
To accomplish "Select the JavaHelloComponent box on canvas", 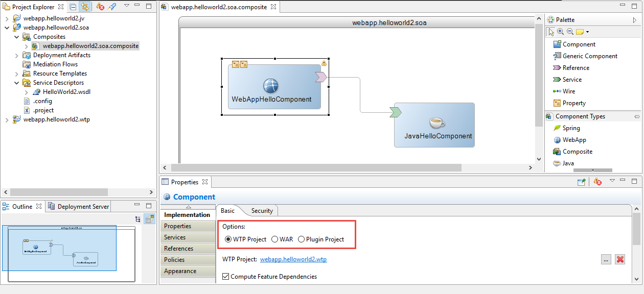I will (x=434, y=125).
